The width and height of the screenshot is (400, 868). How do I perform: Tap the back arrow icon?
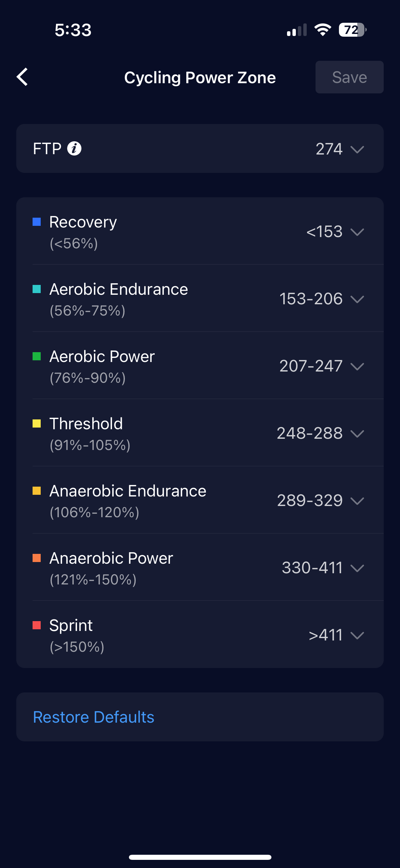pyautogui.click(x=22, y=77)
